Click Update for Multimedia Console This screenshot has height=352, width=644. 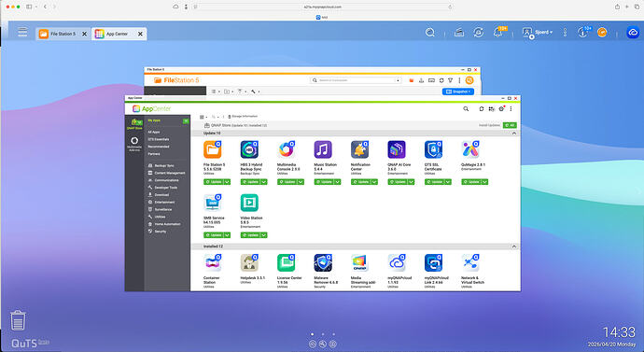coord(287,182)
